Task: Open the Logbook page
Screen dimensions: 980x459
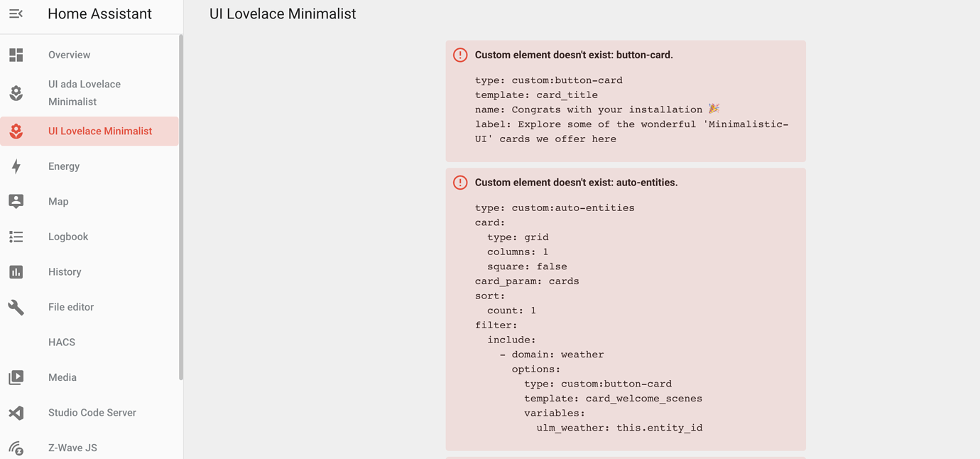Action: (68, 237)
